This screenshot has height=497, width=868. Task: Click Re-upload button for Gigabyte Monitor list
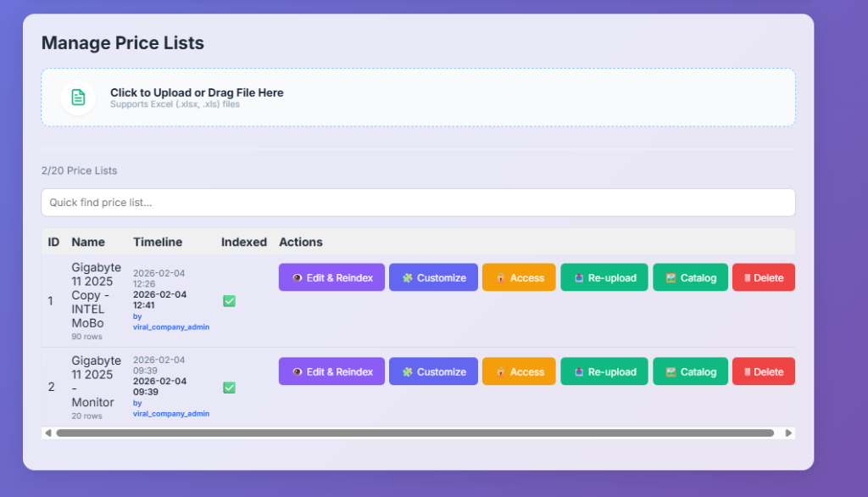coord(604,371)
